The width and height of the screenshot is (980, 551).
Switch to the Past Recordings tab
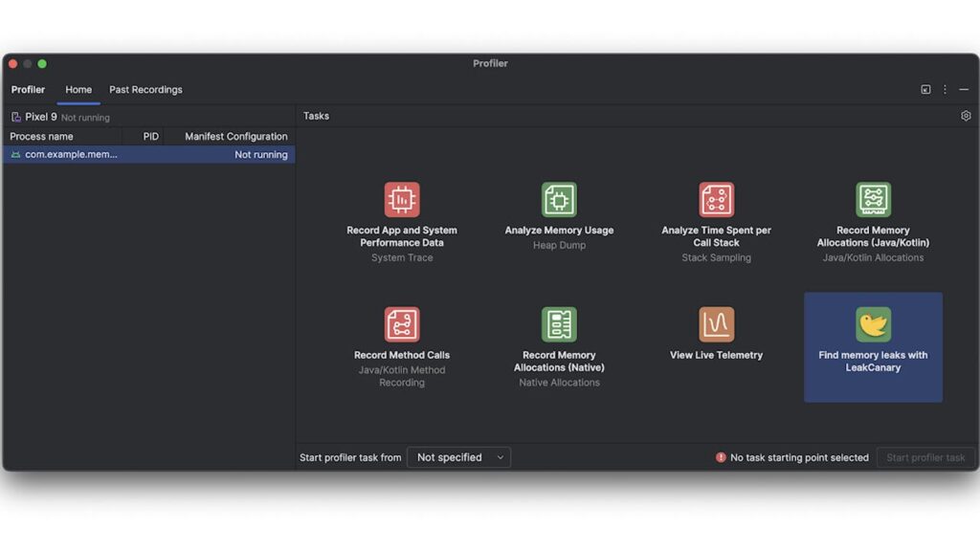[145, 90]
